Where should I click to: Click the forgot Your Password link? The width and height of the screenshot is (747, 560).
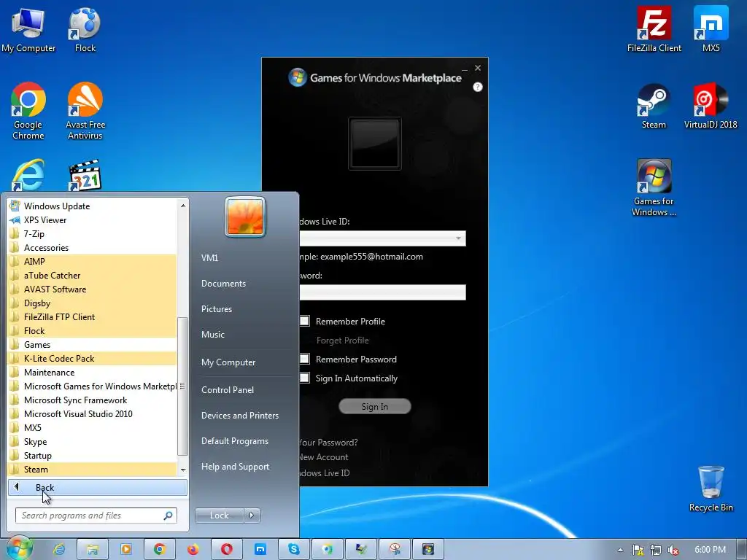(x=328, y=443)
